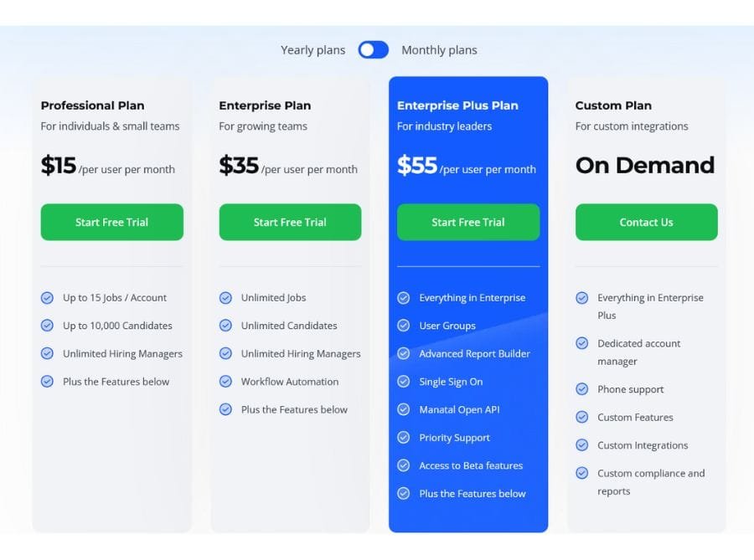
Task: Start free trial for Enterprise Plan
Action: 290,223
